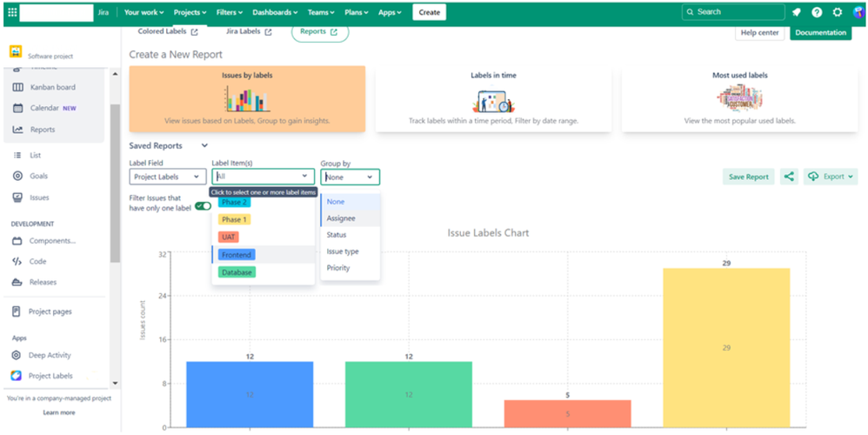Viewport: 868px width, 435px height.
Task: Click the share report icon button
Action: tap(789, 177)
